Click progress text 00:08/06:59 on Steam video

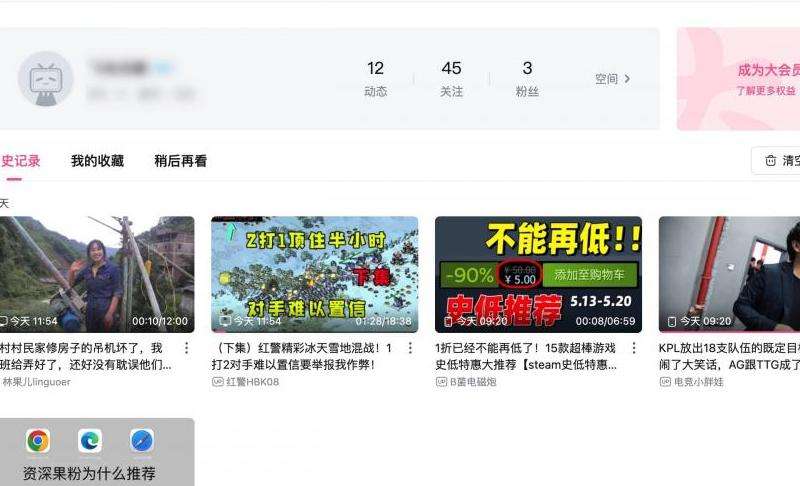(606, 321)
